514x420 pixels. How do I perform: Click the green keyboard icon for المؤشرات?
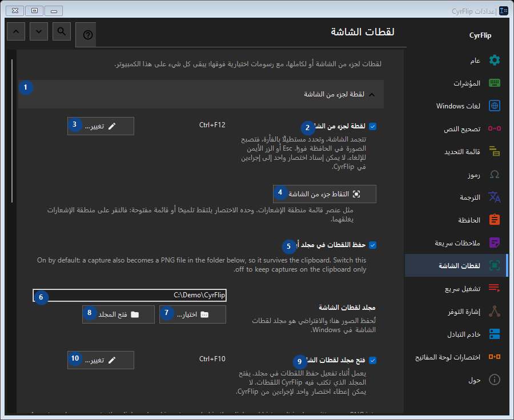pos(495,83)
